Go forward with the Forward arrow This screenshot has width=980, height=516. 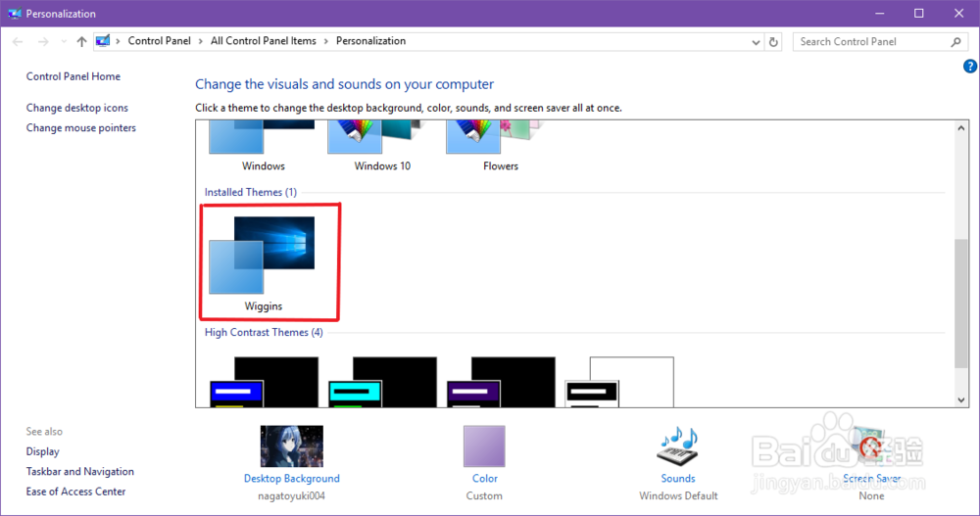click(x=42, y=41)
